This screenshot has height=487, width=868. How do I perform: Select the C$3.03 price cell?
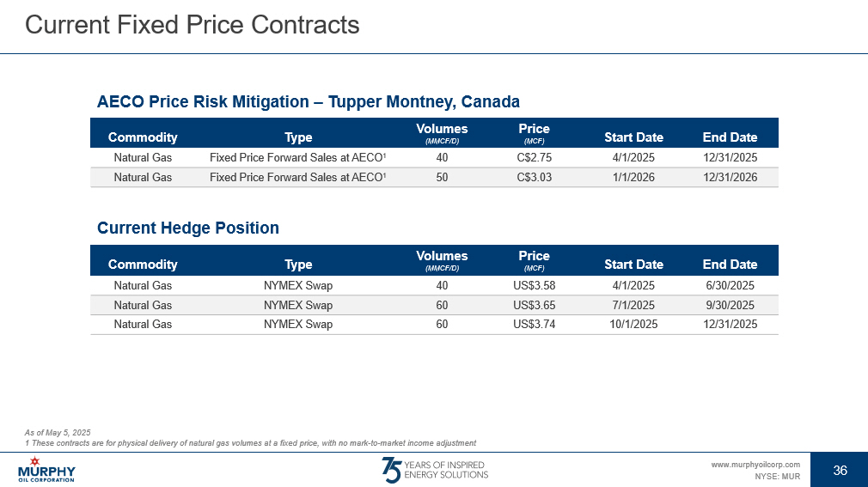click(534, 178)
